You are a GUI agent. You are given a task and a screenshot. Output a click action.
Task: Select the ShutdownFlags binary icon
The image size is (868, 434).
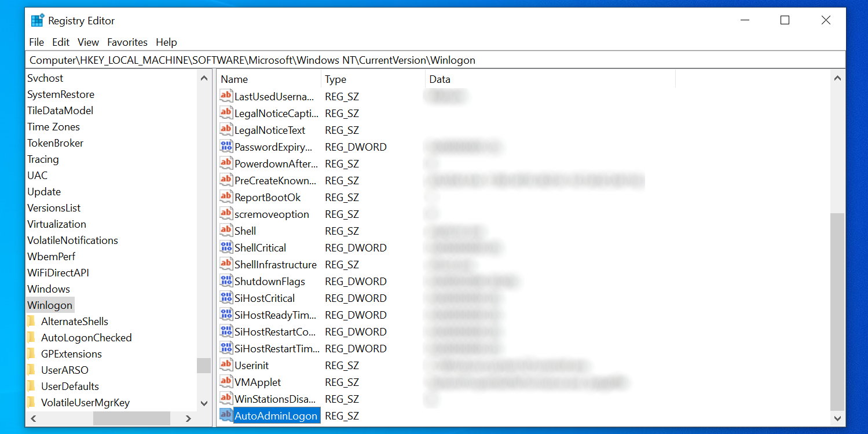(x=226, y=281)
